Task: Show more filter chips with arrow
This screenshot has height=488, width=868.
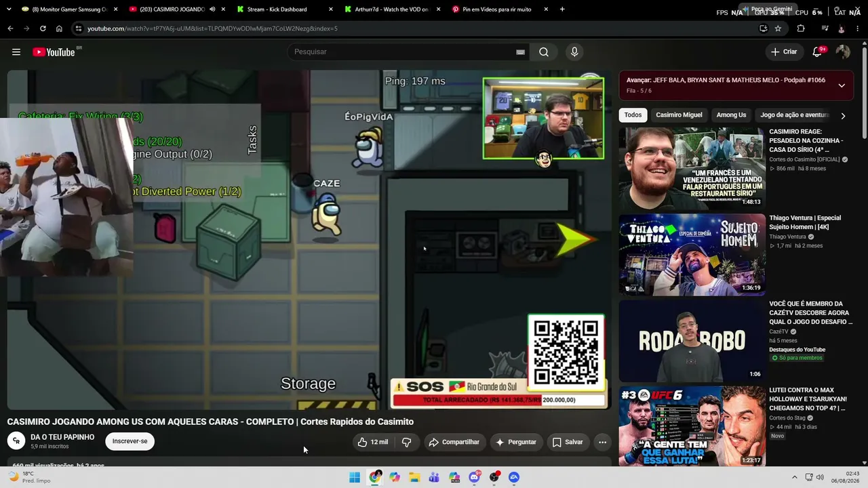Action: (x=843, y=116)
